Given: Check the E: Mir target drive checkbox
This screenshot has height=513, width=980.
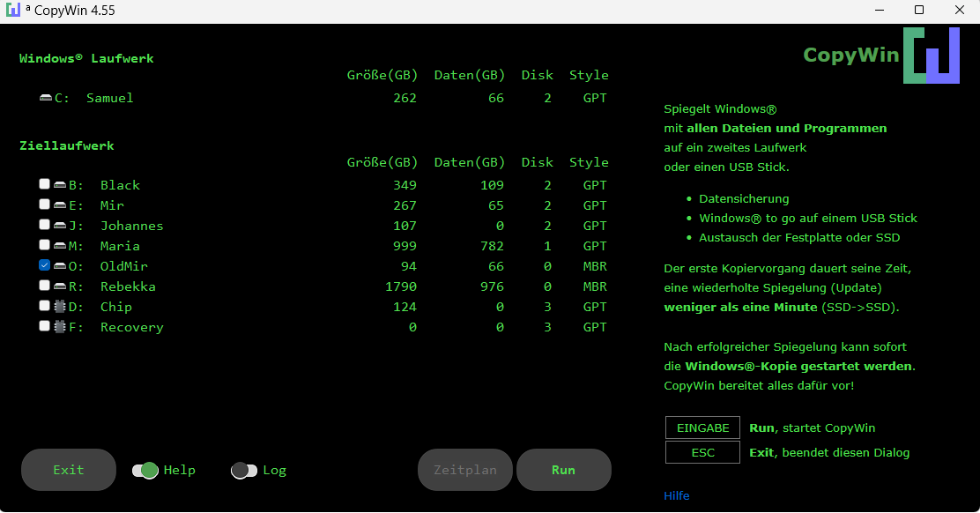Looking at the screenshot, I should [x=44, y=204].
